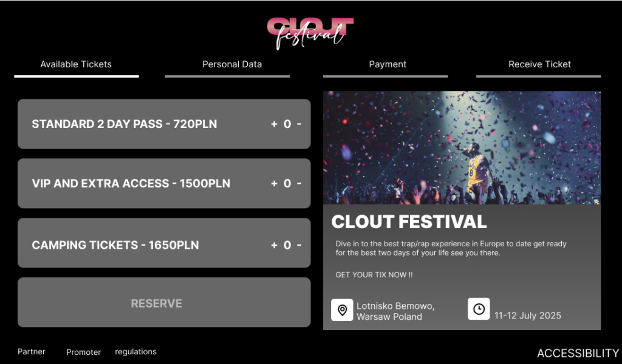This screenshot has width=622, height=364.
Task: Click the location pin icon
Action: [342, 310]
